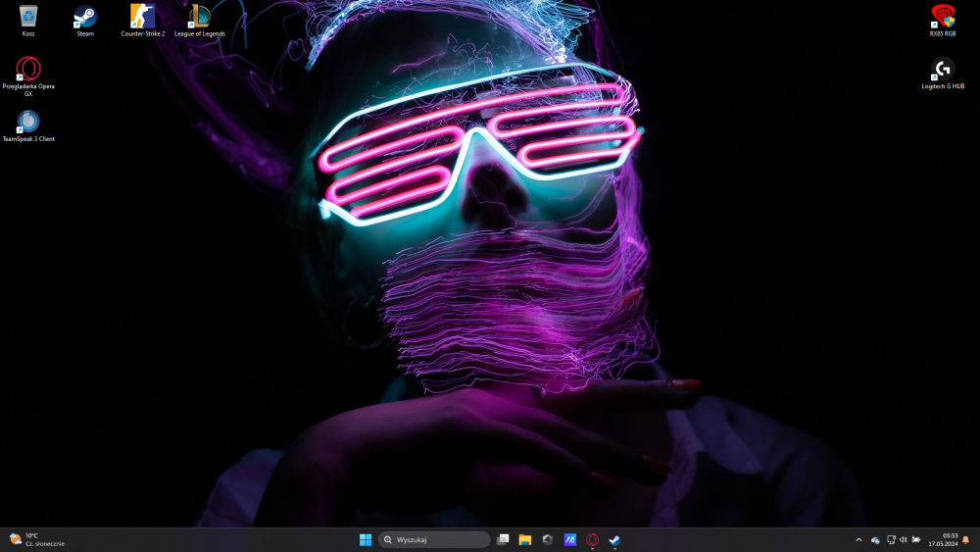The height and width of the screenshot is (552, 980).
Task: Open the Windows Start menu
Action: pos(366,539)
